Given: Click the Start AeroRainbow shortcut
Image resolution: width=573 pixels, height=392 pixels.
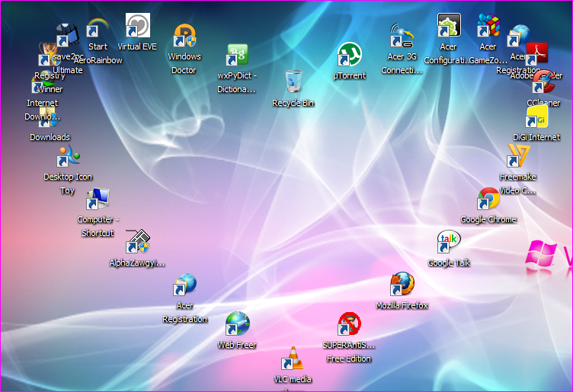Looking at the screenshot, I should pos(98,27).
